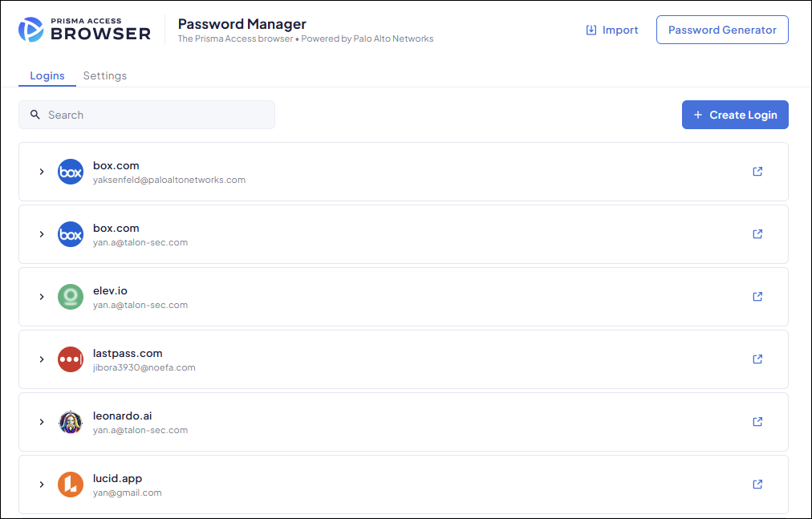Launch lastpass.com via external link icon
This screenshot has width=812, height=519.
click(x=757, y=359)
